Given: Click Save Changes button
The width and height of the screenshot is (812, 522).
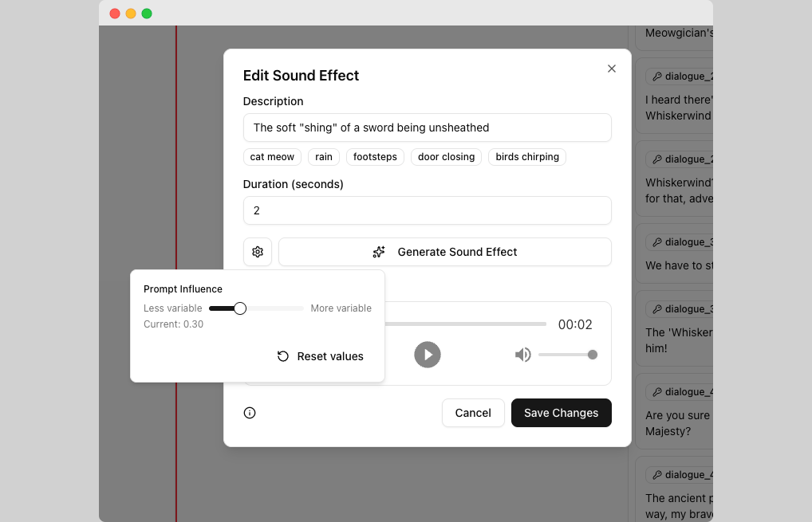Looking at the screenshot, I should [562, 413].
